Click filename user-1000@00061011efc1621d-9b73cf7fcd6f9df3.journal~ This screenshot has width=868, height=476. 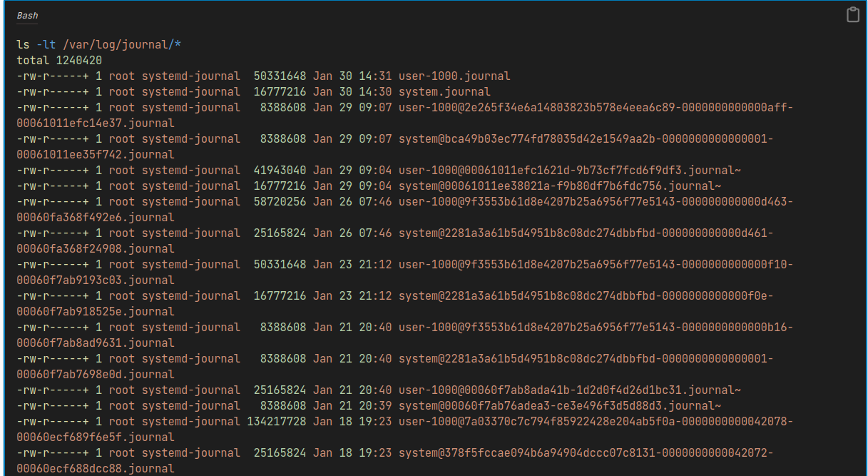point(570,170)
